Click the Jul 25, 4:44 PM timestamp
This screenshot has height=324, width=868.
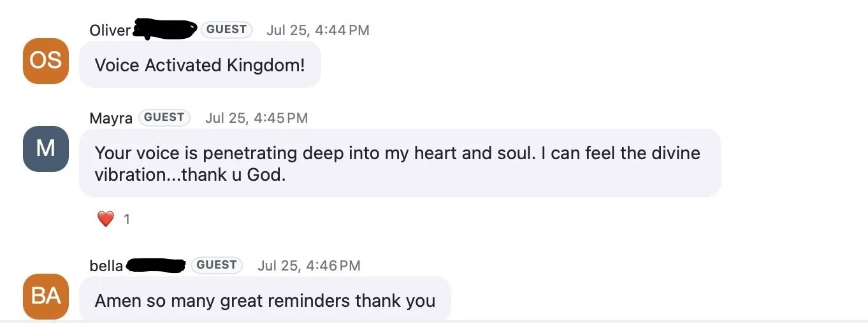tap(318, 30)
